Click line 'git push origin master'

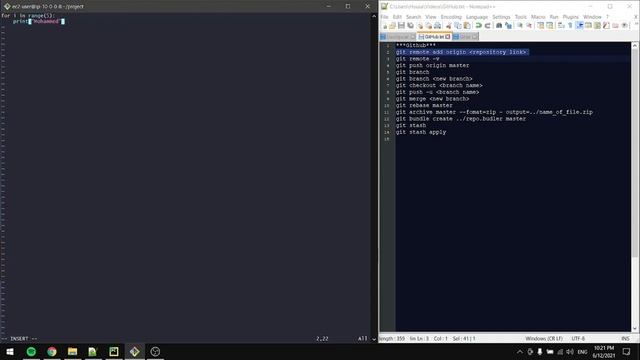click(432, 65)
